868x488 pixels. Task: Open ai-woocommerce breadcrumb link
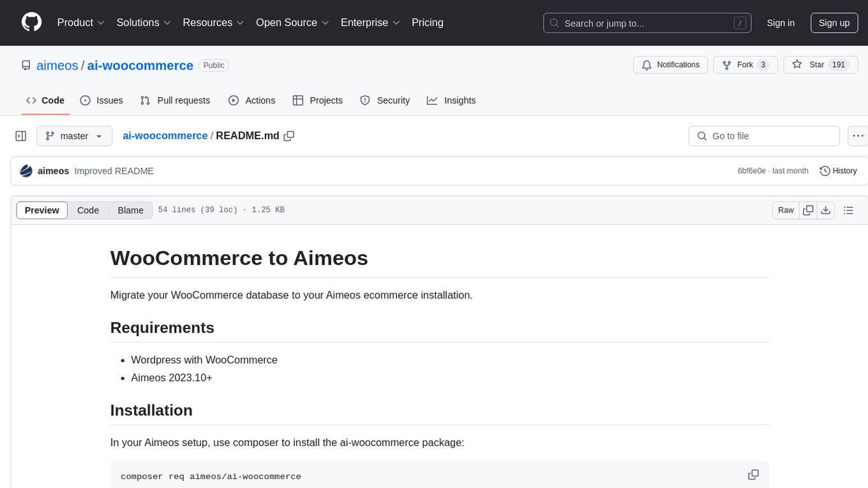[x=165, y=135]
